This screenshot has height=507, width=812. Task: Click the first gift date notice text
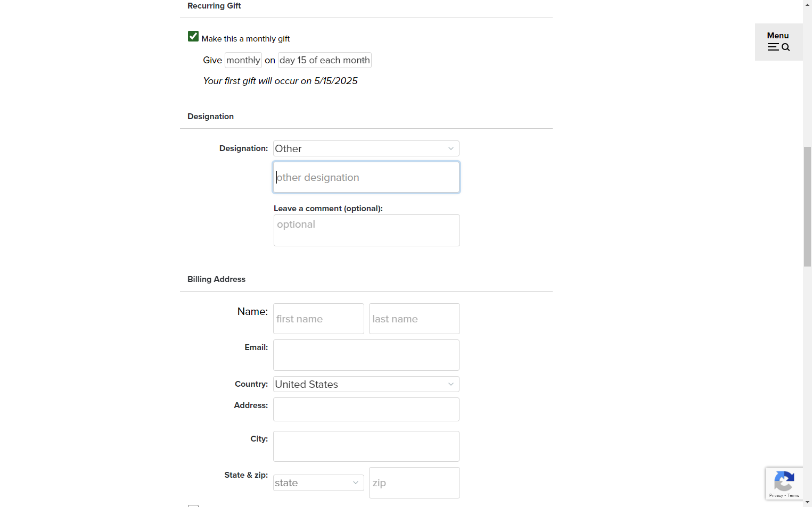pyautogui.click(x=280, y=81)
